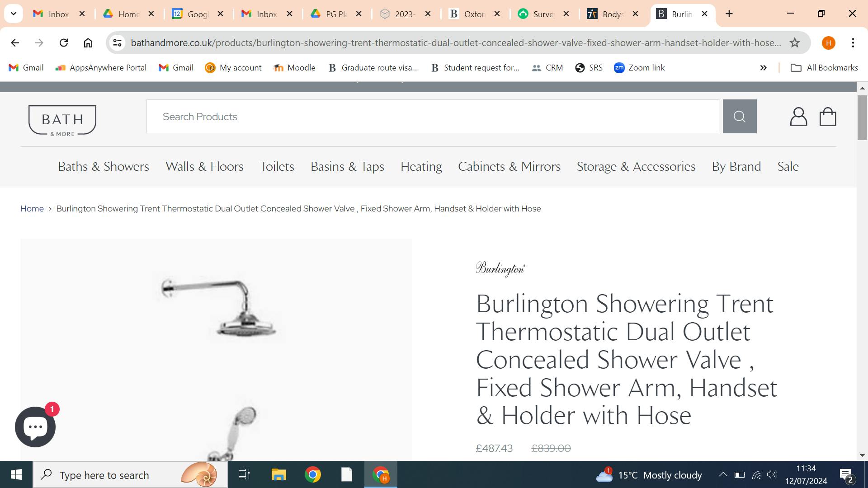Viewport: 868px width, 488px height.
Task: Show hidden system tray icons
Action: (x=723, y=474)
